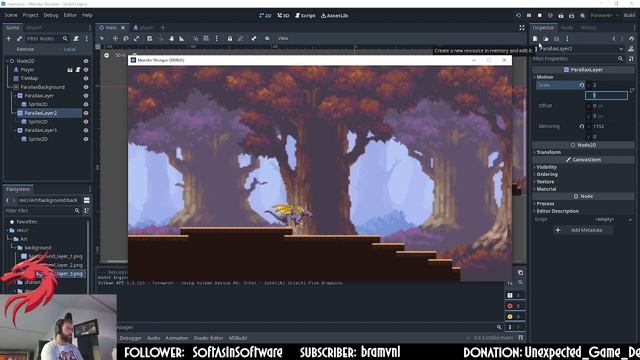The image size is (640, 360).
Task: Click the FileSystem split view toggle icon
Action: point(87,200)
